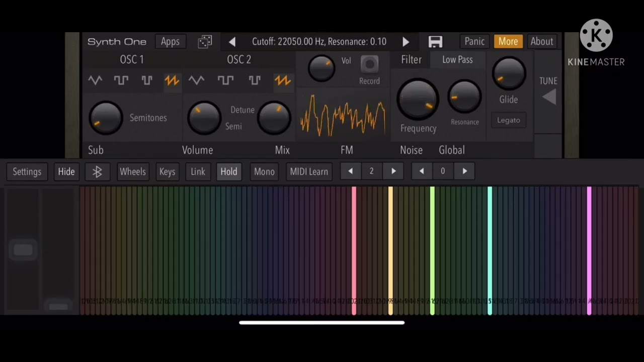The width and height of the screenshot is (644, 362).
Task: Enable MIDI Learn mode
Action: click(309, 171)
